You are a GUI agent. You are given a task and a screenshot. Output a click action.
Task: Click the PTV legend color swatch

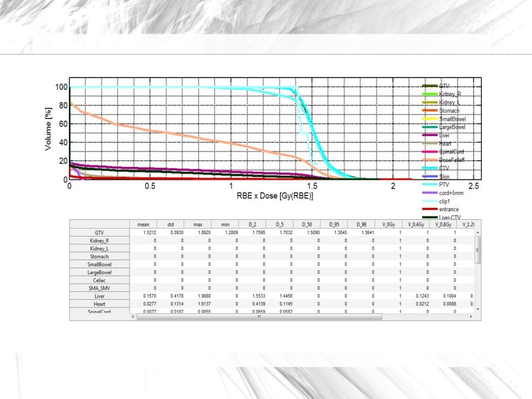pos(430,184)
